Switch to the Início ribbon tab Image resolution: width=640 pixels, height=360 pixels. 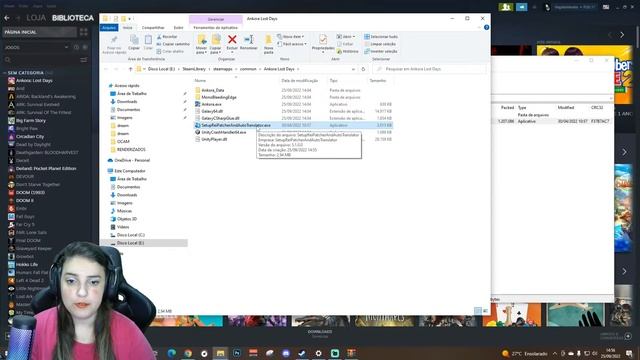pyautogui.click(x=128, y=28)
